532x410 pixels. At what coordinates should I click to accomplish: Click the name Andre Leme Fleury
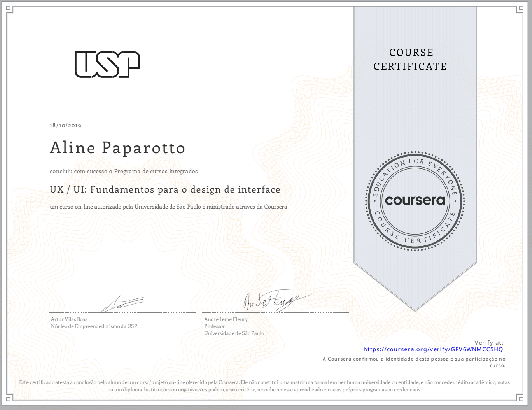(226, 319)
